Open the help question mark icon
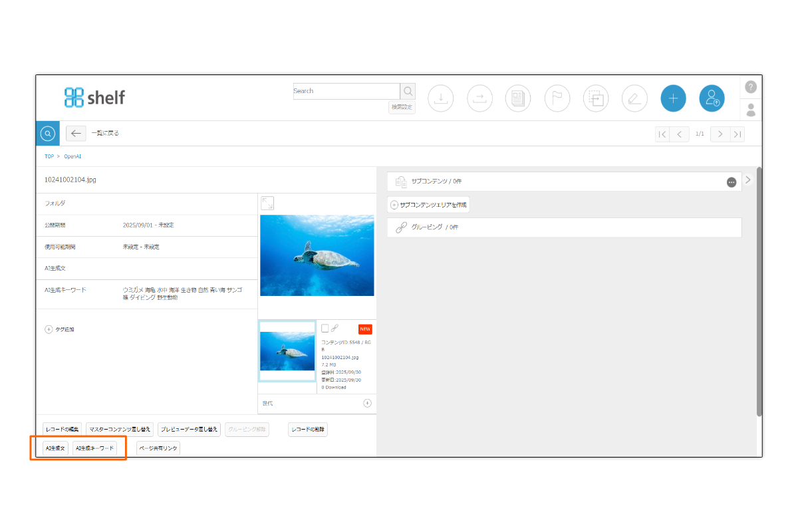The image size is (798, 532). coord(751,87)
